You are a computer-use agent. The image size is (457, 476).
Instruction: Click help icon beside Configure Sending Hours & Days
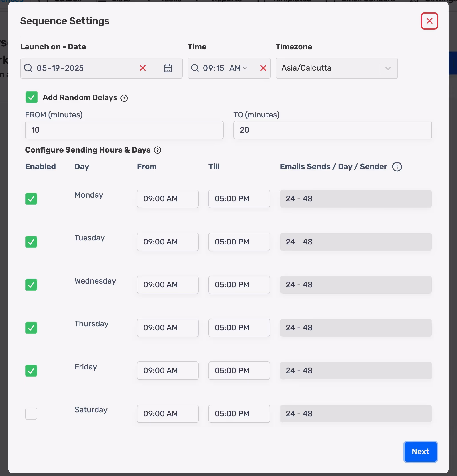tap(158, 150)
